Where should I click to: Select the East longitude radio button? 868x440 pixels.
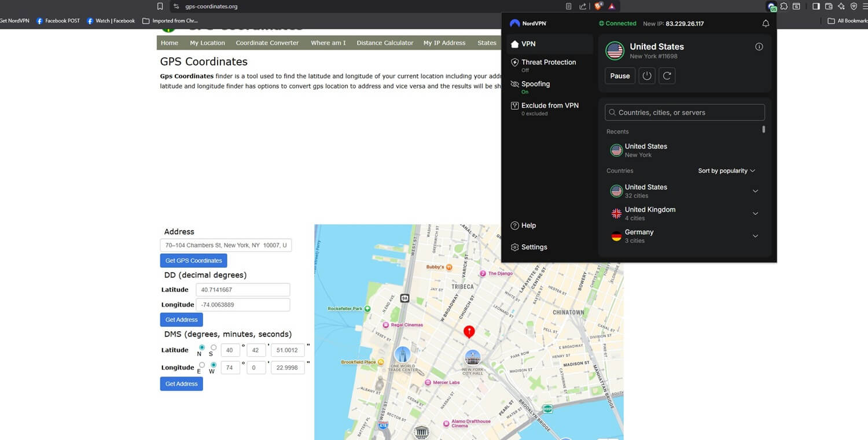tap(201, 365)
